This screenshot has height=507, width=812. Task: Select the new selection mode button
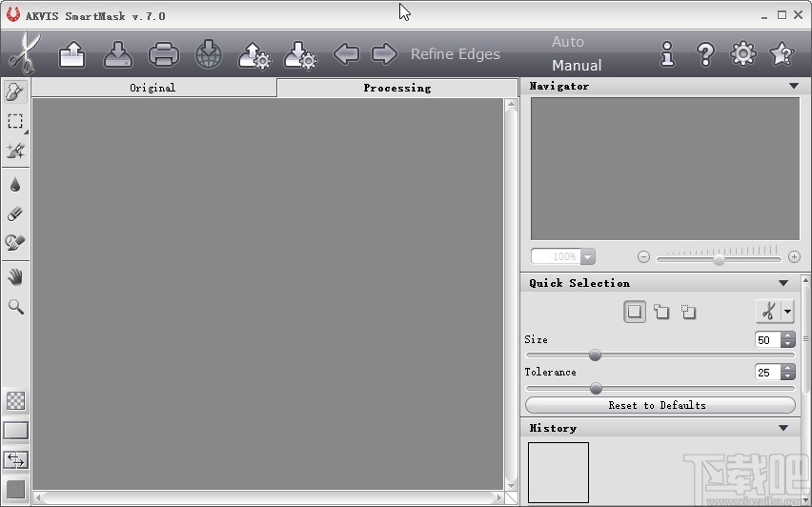click(635, 312)
